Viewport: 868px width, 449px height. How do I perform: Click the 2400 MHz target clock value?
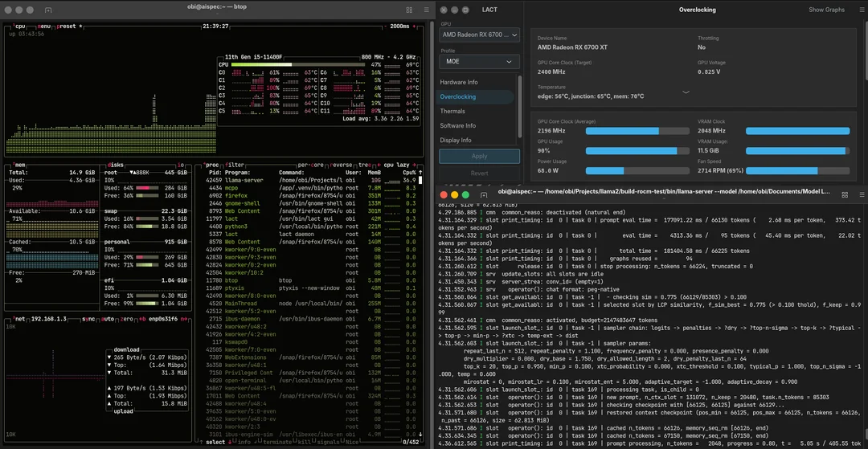pos(551,71)
